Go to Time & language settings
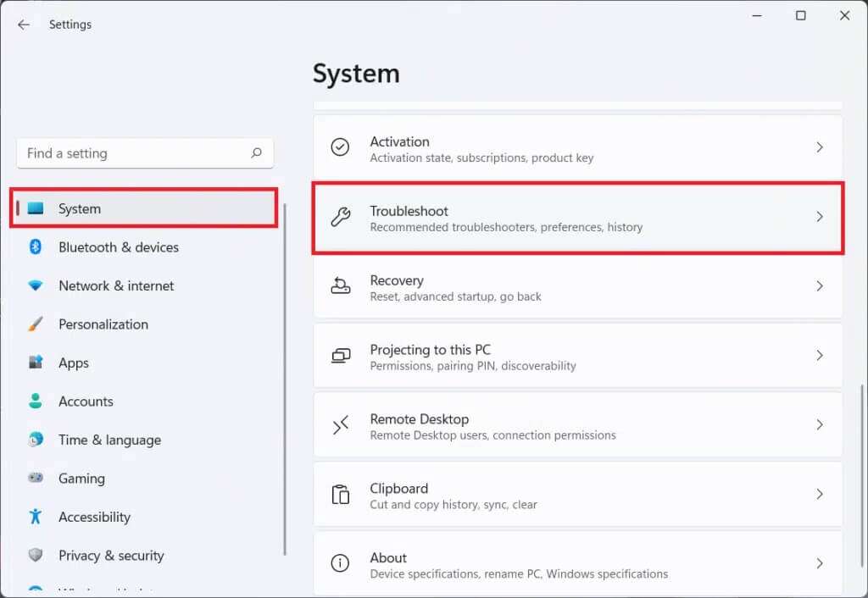The width and height of the screenshot is (868, 598). (109, 440)
